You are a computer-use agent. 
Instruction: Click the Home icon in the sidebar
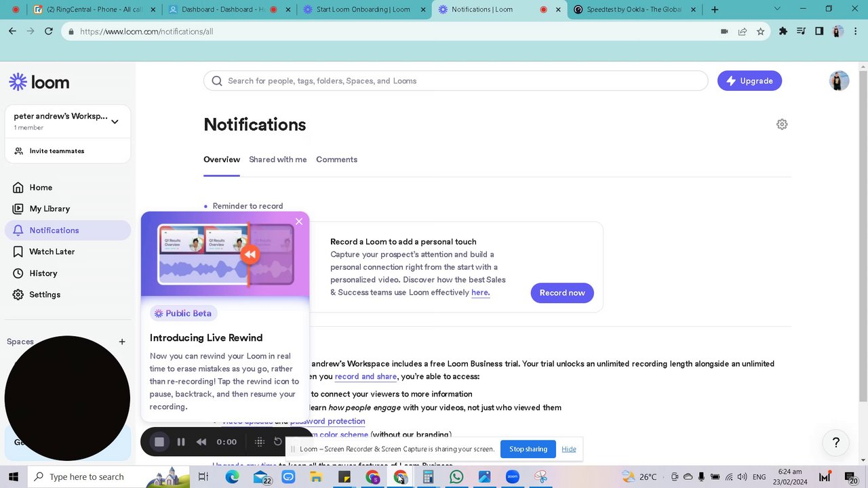(18, 187)
